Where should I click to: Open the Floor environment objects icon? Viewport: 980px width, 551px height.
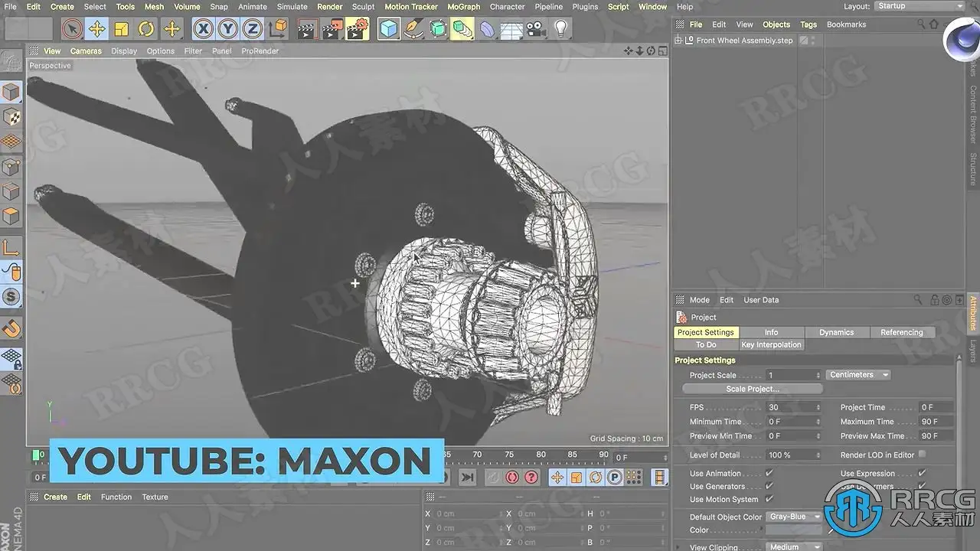(x=512, y=29)
